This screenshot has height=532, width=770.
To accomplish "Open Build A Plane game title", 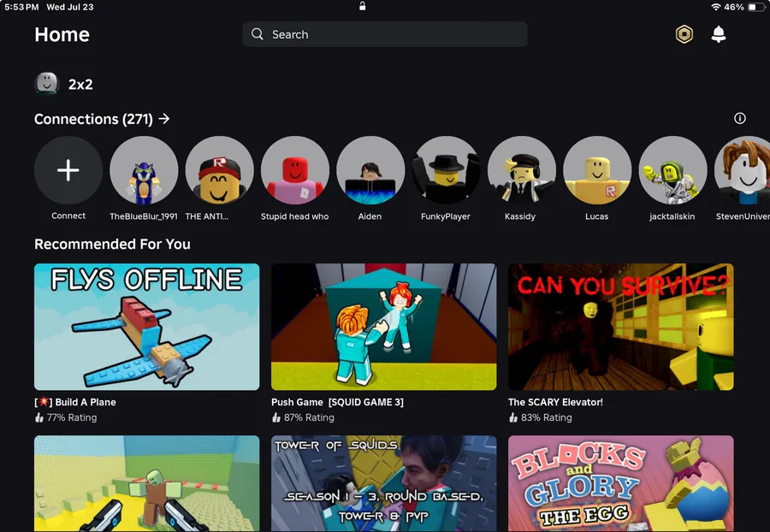I will 75,402.
